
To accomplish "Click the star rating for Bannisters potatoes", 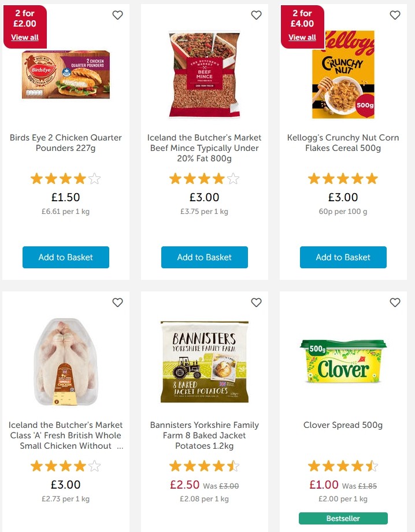I will [x=205, y=465].
